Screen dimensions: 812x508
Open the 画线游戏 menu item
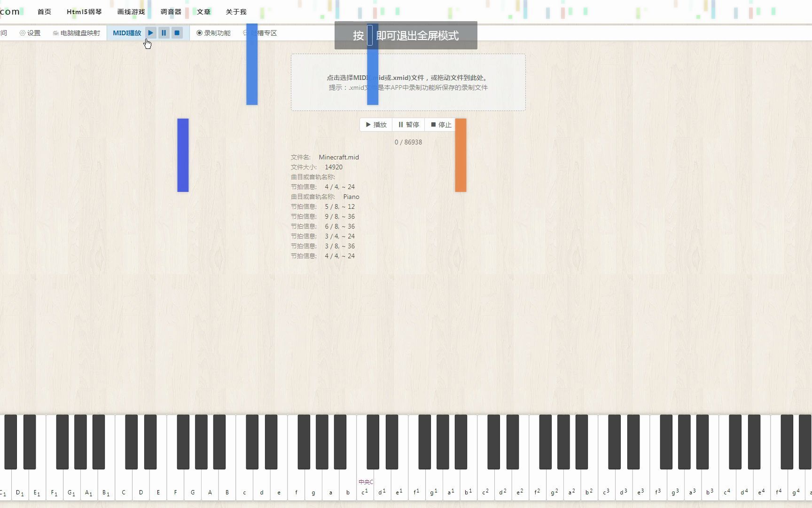click(x=131, y=12)
